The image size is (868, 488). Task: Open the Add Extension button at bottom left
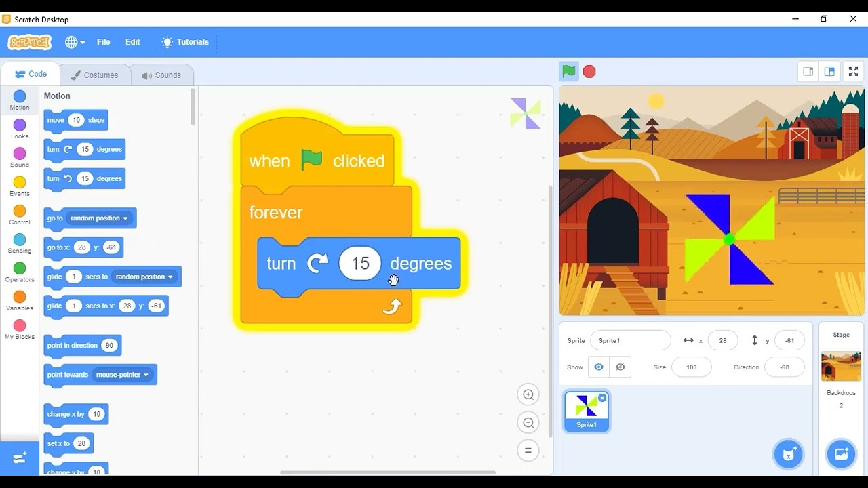tap(20, 458)
